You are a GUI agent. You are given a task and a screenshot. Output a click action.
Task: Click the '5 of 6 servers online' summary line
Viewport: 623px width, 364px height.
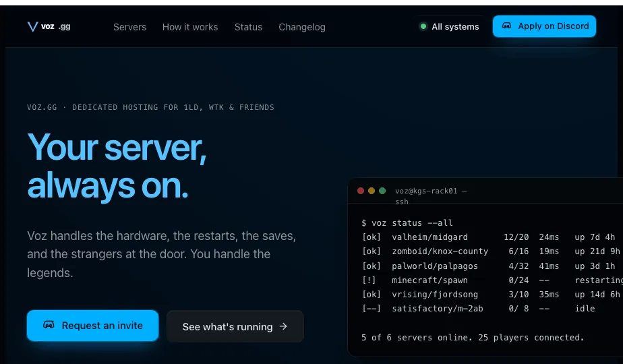tap(473, 338)
